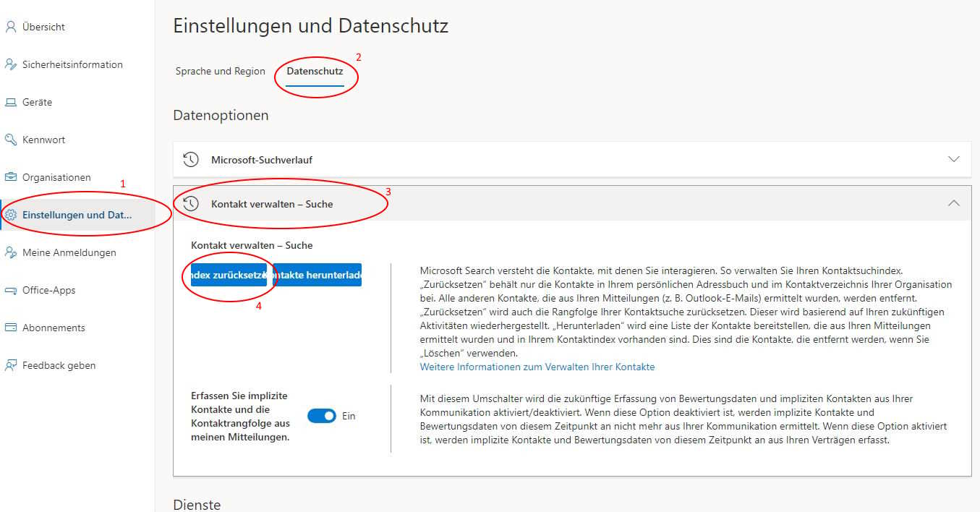Click the Übersicht person icon

(10, 27)
